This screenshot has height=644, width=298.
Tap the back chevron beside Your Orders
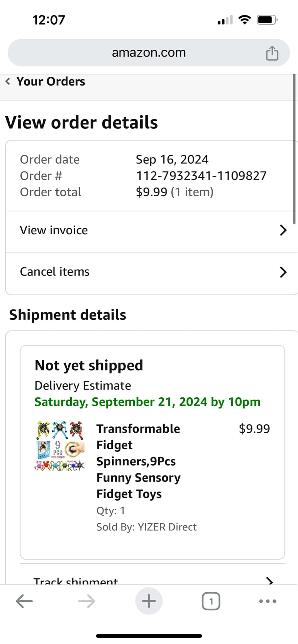coord(8,81)
